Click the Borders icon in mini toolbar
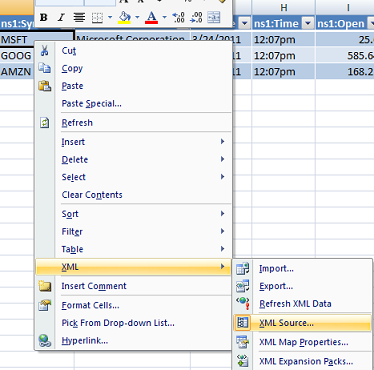 coord(97,17)
